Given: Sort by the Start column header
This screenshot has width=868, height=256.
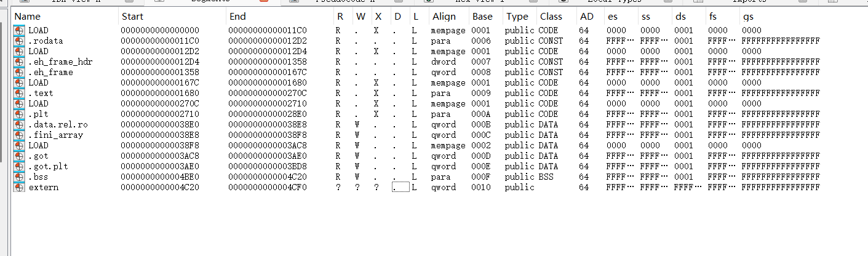Looking at the screenshot, I should tap(133, 16).
